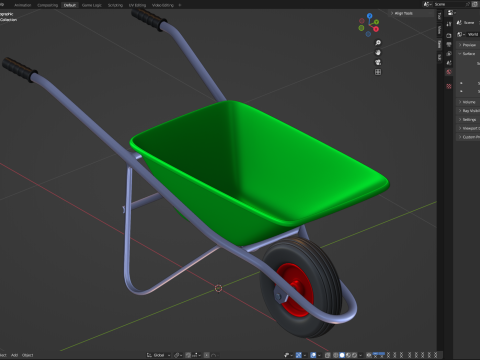This screenshot has height=360, width=480.
Task: Click the negative X axis gizmo circle
Action: tap(362, 21)
